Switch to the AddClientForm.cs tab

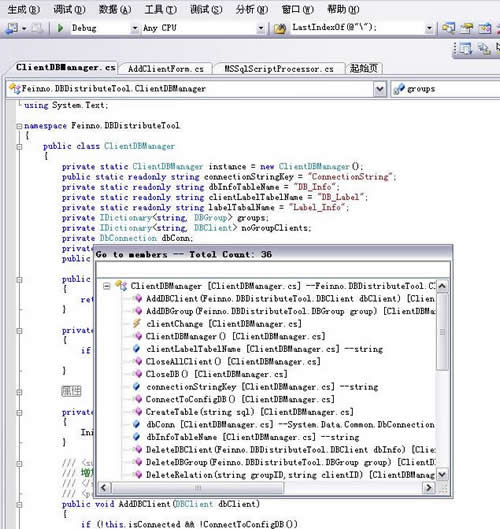point(166,69)
